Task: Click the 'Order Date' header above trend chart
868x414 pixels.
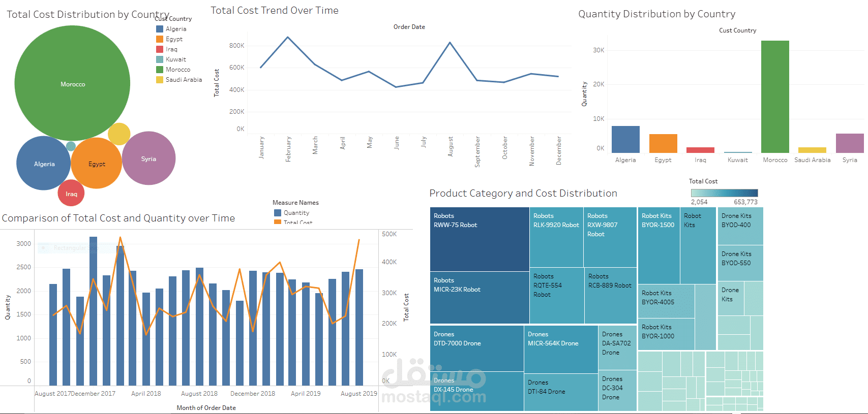Action: 409,27
